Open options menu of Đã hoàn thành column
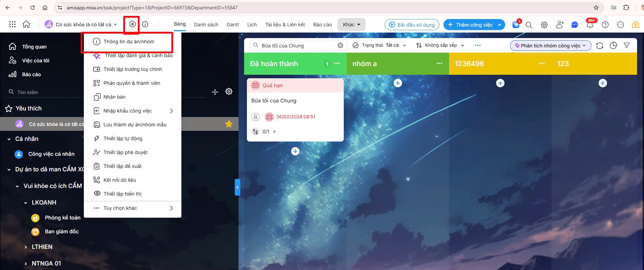 (x=337, y=63)
